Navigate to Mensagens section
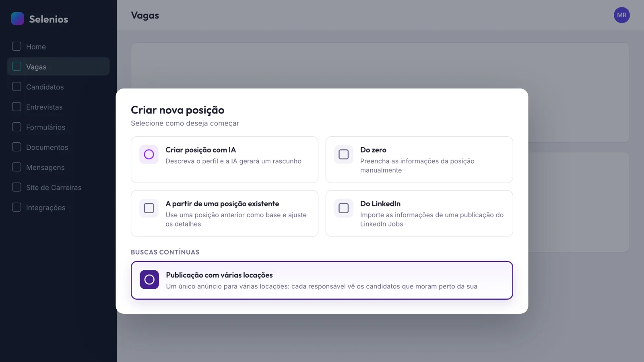Viewport: 644px width, 362px height. tap(58, 167)
